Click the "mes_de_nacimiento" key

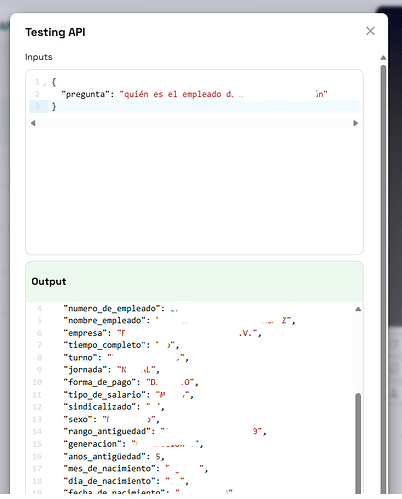point(110,469)
